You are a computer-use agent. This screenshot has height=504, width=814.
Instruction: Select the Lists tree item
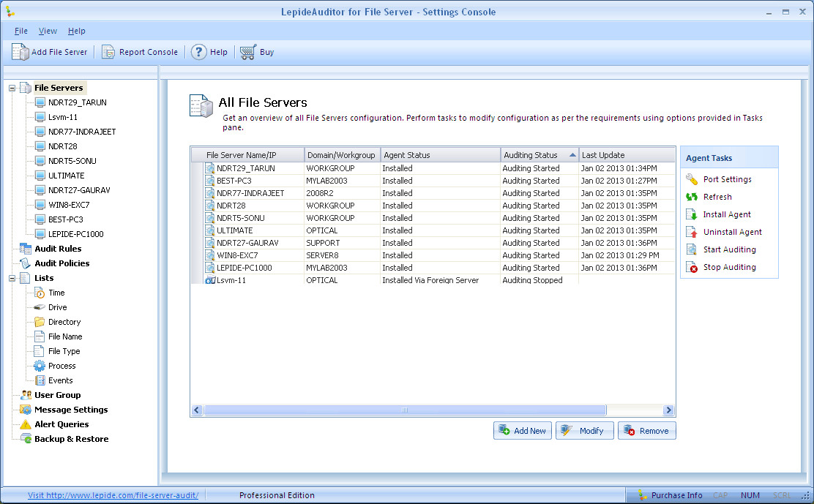44,278
